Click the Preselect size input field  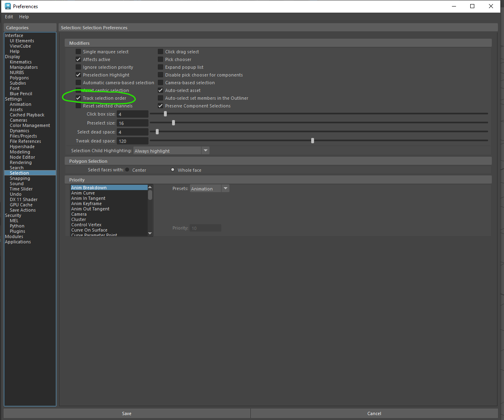pyautogui.click(x=133, y=123)
